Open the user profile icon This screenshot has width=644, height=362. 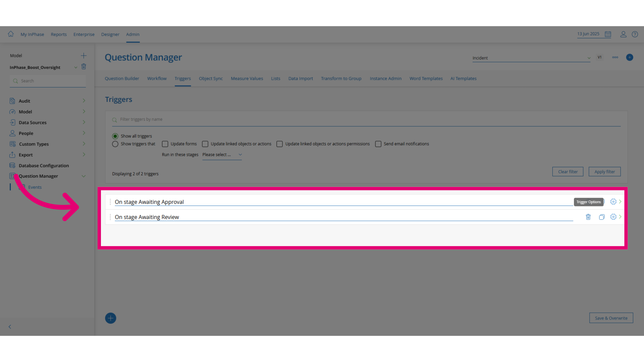(x=623, y=34)
